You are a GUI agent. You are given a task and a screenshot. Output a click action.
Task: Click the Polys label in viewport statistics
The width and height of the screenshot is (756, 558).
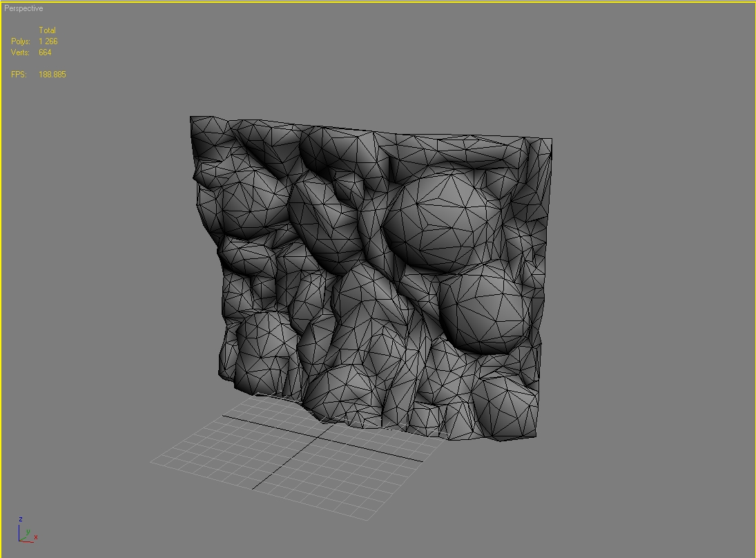point(21,41)
